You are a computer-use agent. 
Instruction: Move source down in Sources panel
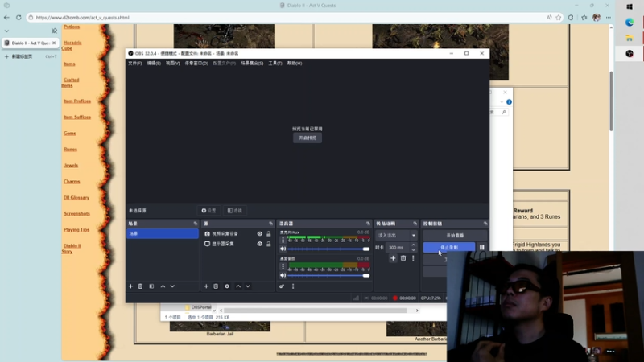[x=248, y=286]
